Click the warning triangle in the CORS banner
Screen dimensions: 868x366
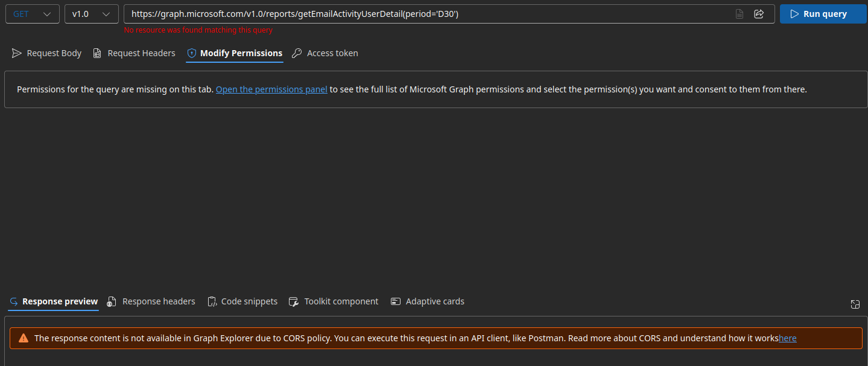[x=23, y=338]
